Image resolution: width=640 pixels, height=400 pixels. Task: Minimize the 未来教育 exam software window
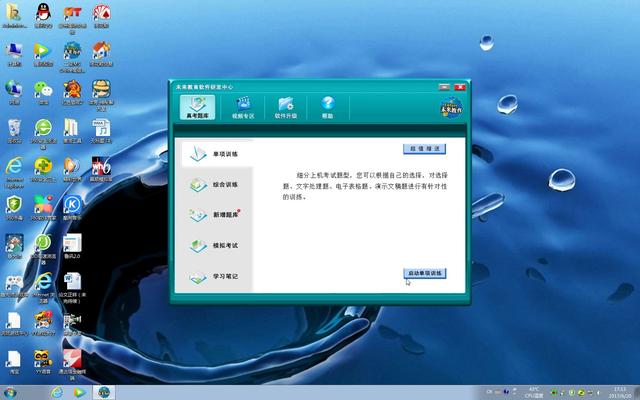[x=444, y=87]
